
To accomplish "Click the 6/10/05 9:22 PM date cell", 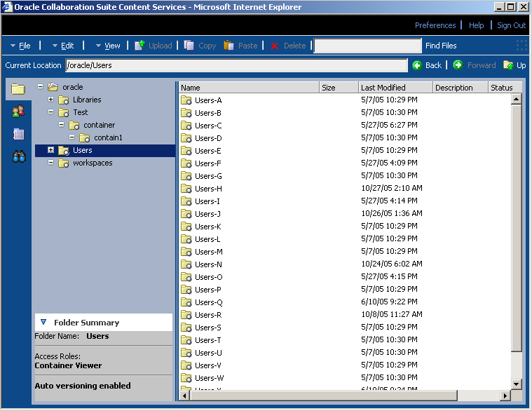I will 389,302.
